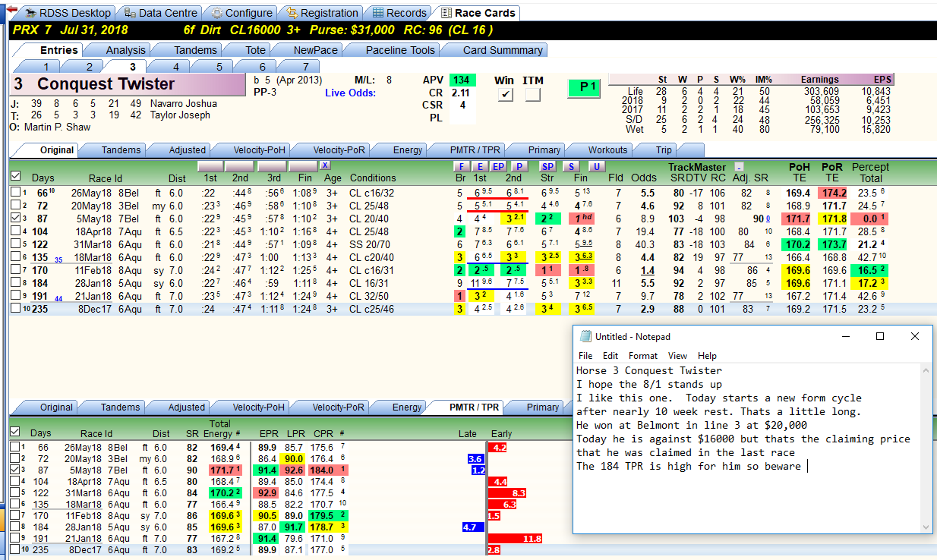Click the green P1 button

tap(584, 88)
